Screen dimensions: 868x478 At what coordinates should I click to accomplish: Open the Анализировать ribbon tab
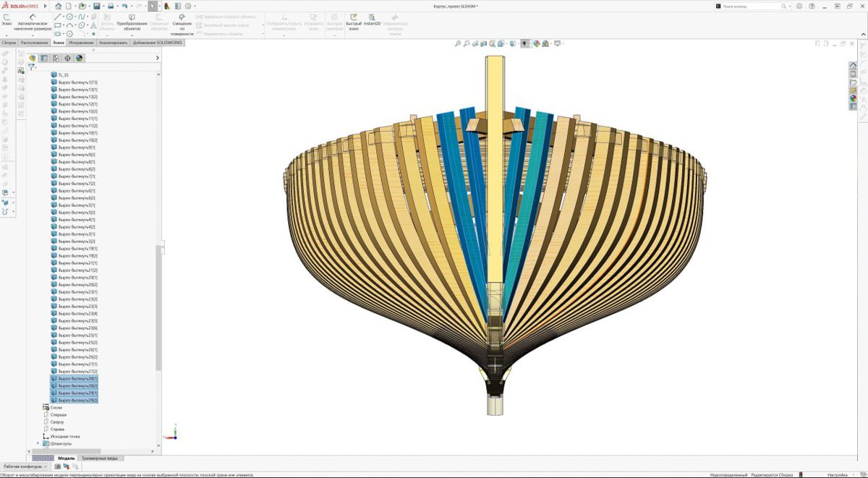tap(113, 43)
